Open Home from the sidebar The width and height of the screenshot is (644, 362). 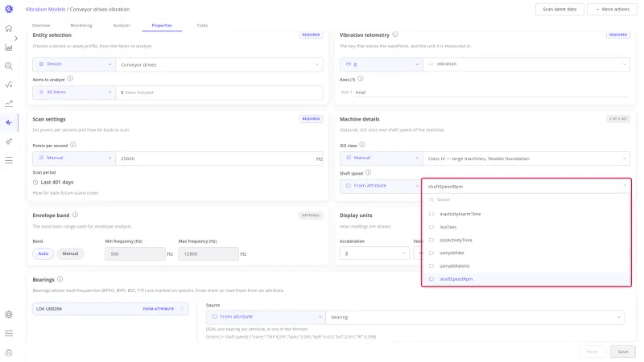point(9,28)
